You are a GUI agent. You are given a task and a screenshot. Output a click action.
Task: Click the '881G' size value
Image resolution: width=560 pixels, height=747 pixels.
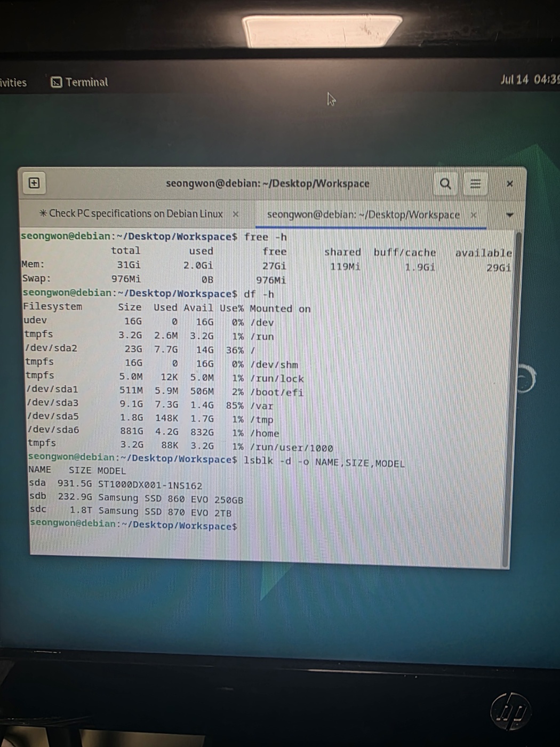pyautogui.click(x=132, y=431)
